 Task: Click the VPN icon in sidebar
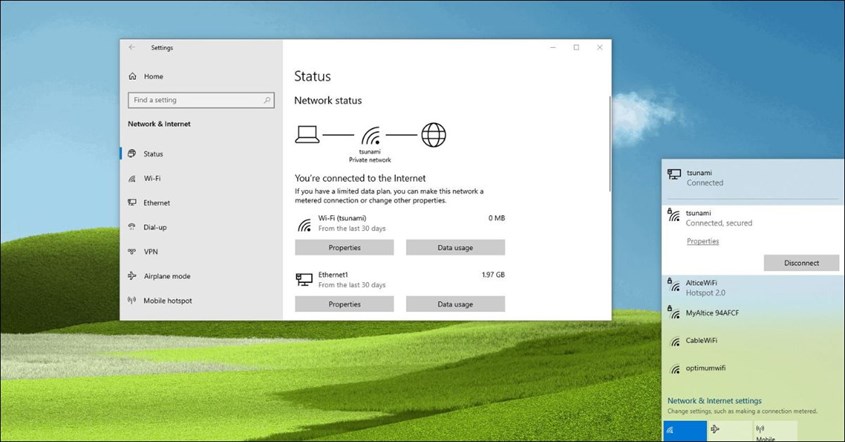(132, 252)
